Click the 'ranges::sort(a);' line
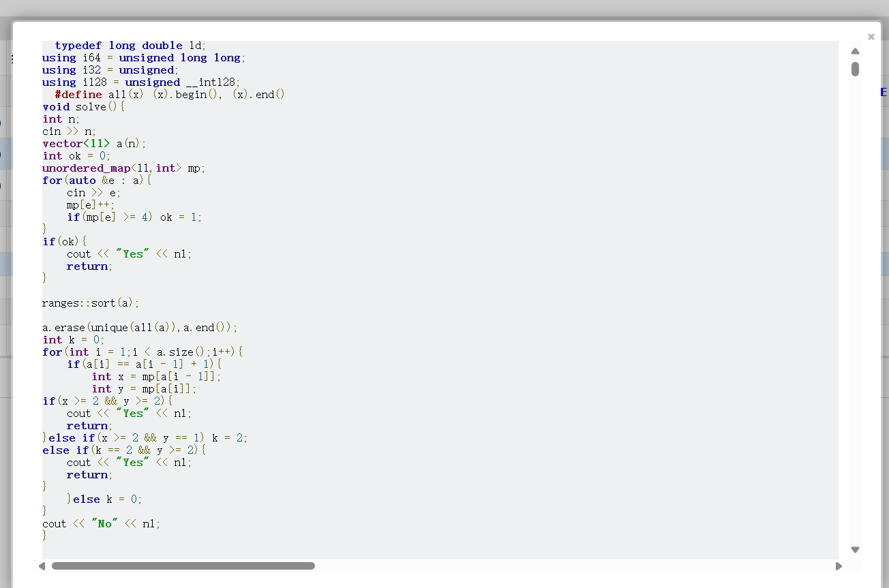 tap(91, 303)
